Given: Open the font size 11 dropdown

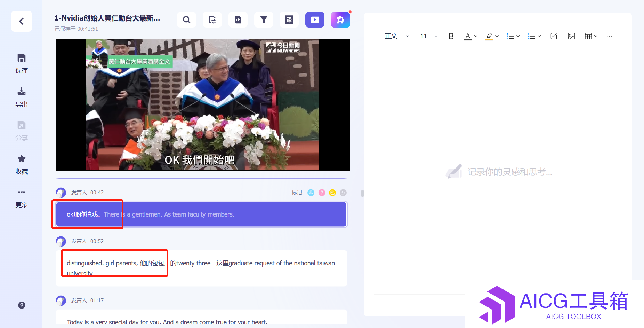Looking at the screenshot, I should [x=429, y=36].
